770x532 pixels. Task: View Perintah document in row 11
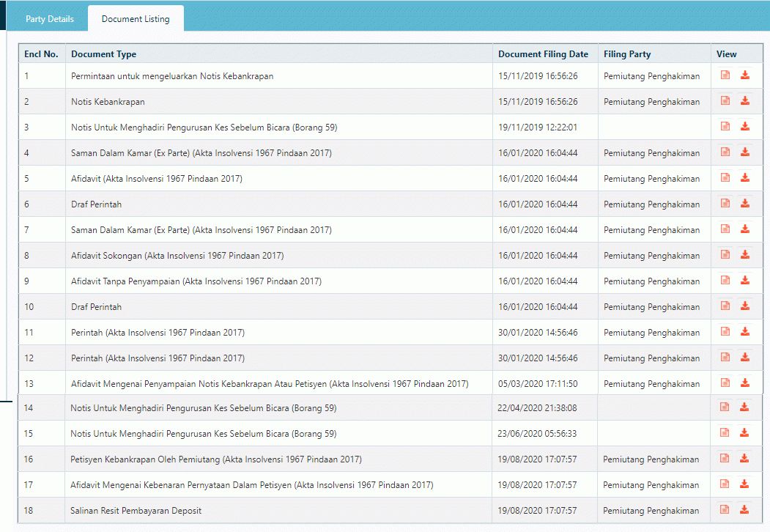pyautogui.click(x=725, y=332)
